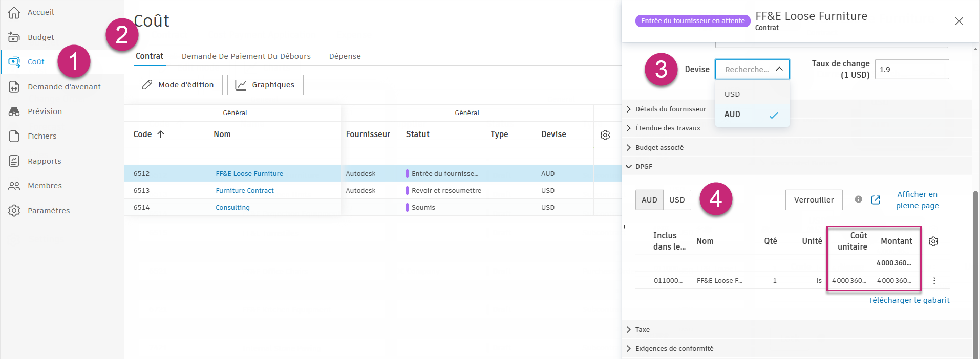Screen dimensions: 980x359
Task: Open the Dépense tab
Action: pyautogui.click(x=345, y=56)
